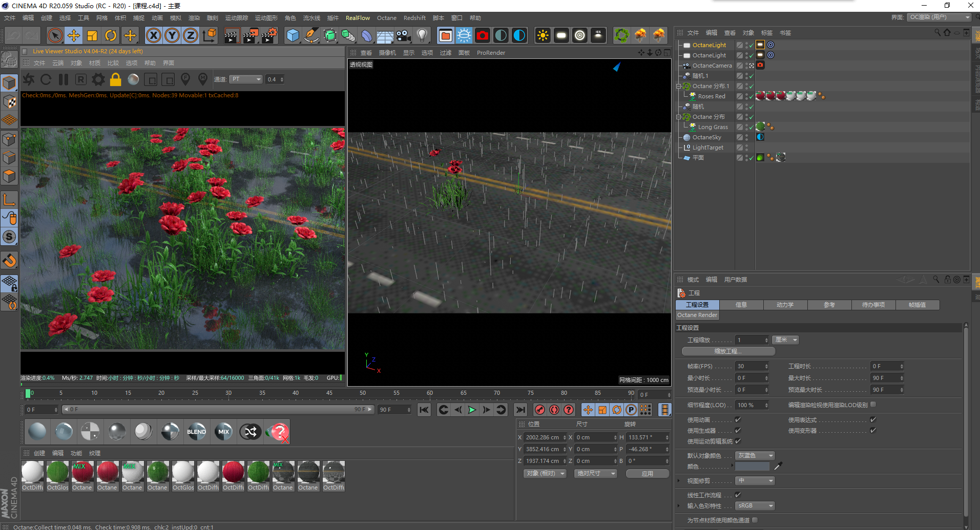
Task: Click the 缩放工程 button
Action: (x=728, y=351)
